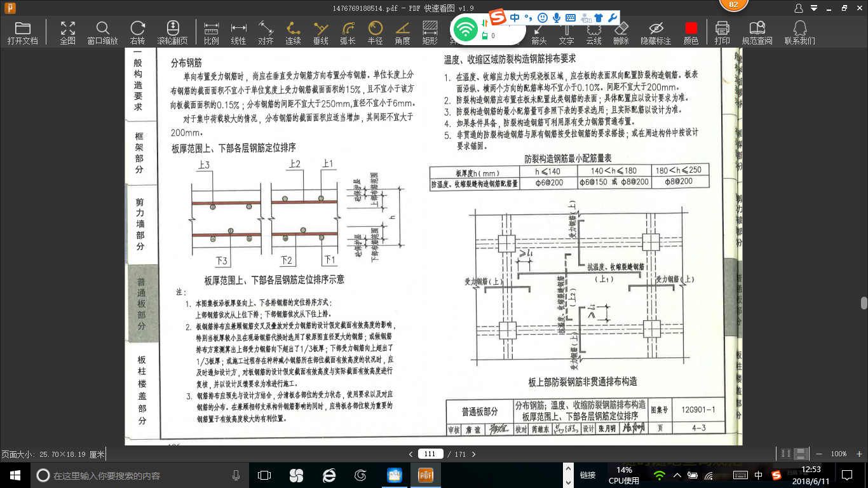Click the page size status 25.70×18.19 厘米
The image size is (868, 488).
click(53, 454)
